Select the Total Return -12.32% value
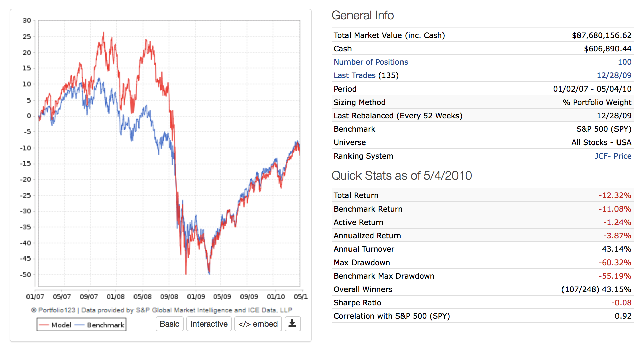This screenshot has width=644, height=348. pyautogui.click(x=615, y=195)
